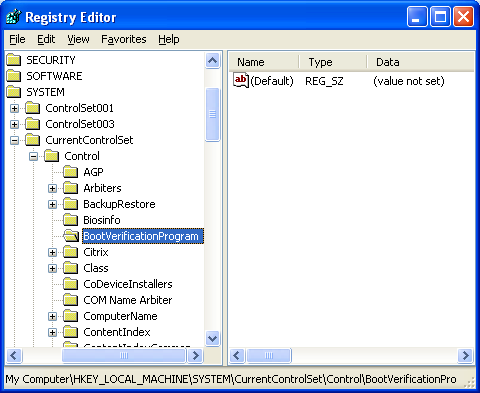Expand the Class key
480x393 pixels.
coord(52,268)
